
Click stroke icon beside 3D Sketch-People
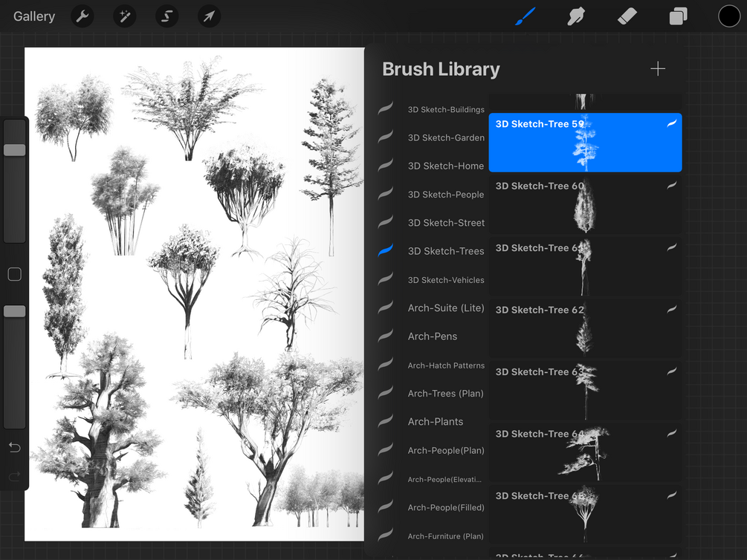pos(386,194)
